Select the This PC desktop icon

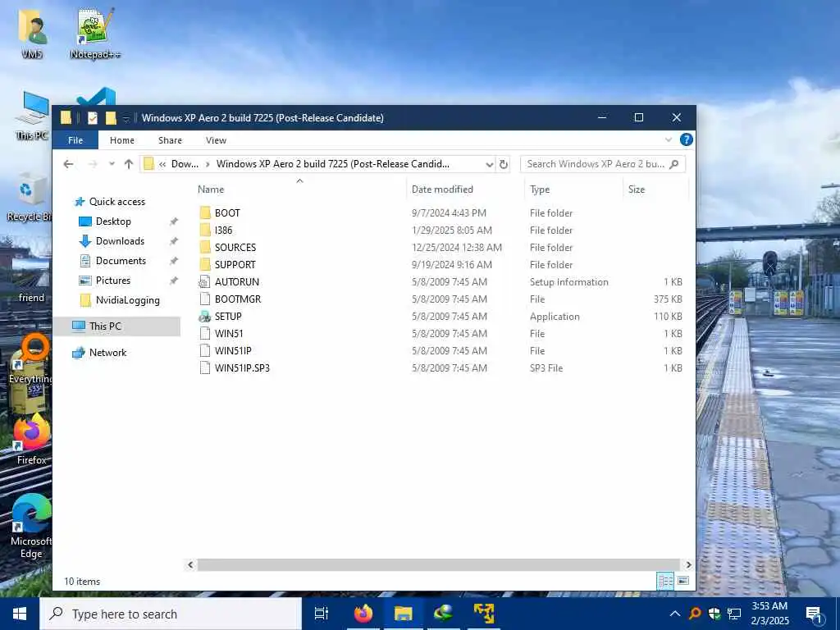click(32, 115)
